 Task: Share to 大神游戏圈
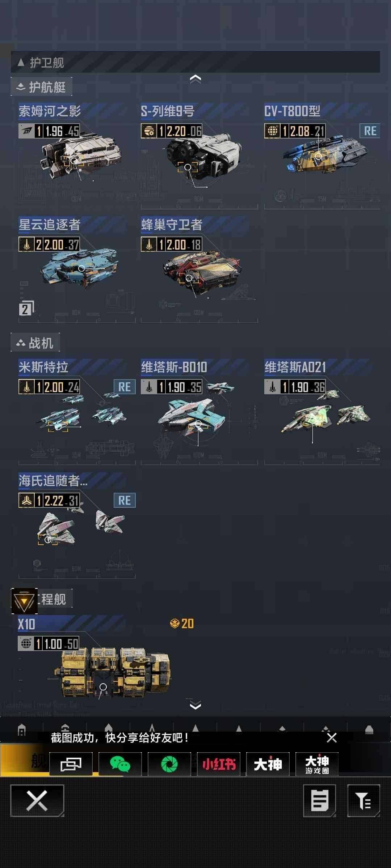click(317, 764)
